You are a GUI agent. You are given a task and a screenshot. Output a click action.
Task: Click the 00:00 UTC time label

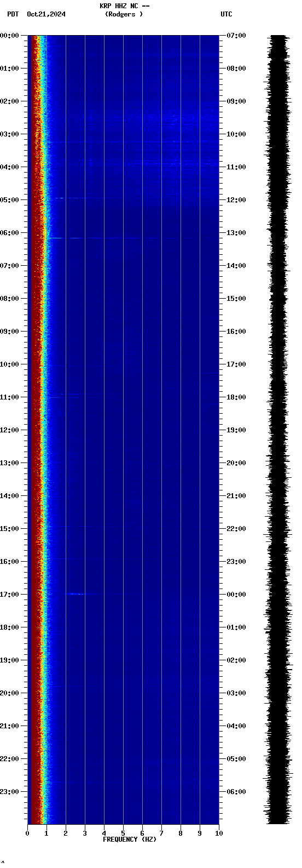pos(236,595)
